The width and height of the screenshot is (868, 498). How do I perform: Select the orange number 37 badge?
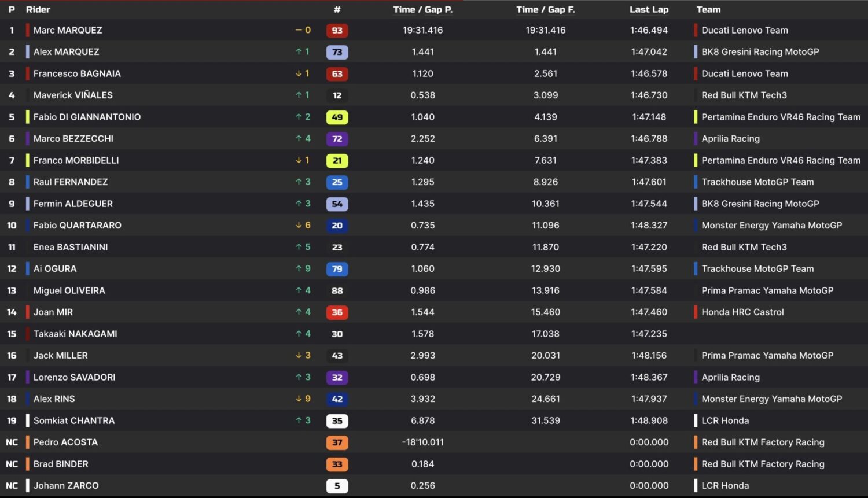tap(337, 442)
